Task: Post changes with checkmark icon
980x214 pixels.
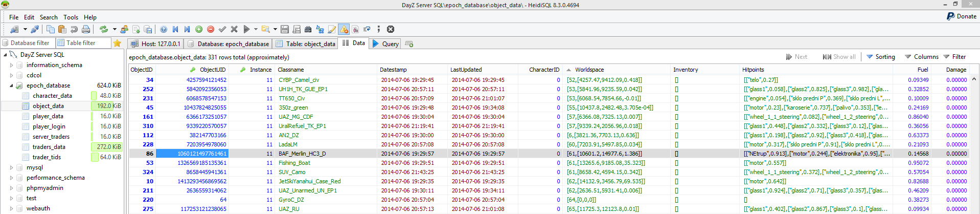Action: pos(222,29)
